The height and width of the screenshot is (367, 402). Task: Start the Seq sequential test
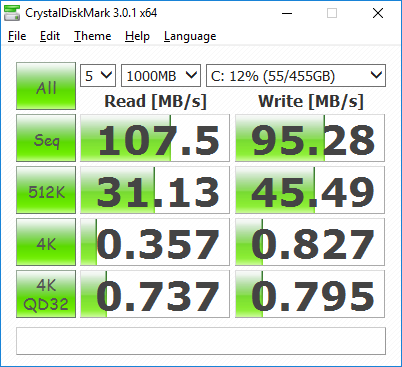(x=46, y=138)
